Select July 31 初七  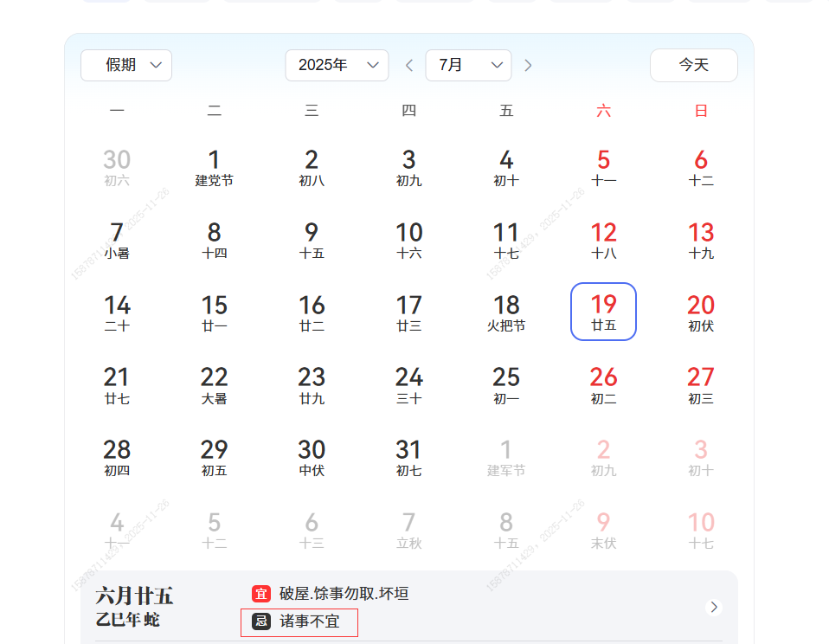pyautogui.click(x=408, y=457)
